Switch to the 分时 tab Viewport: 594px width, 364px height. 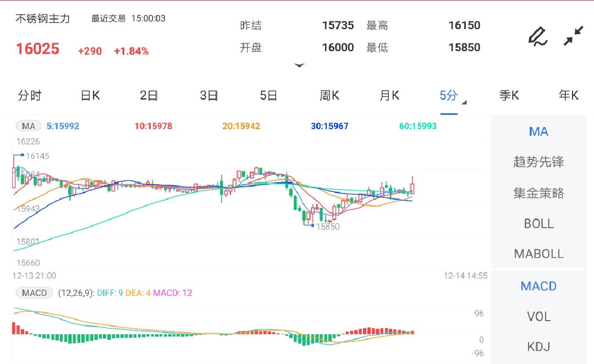pos(30,96)
